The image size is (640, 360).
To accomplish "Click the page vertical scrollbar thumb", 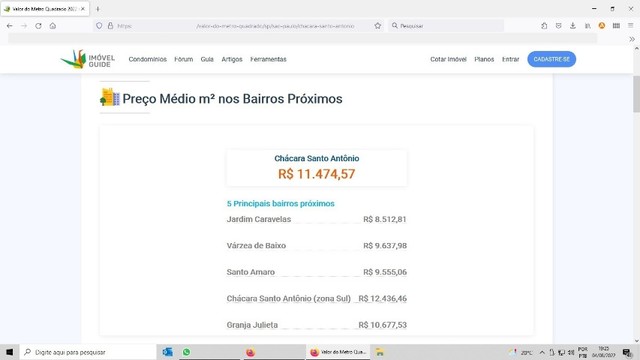I will pyautogui.click(x=636, y=94).
